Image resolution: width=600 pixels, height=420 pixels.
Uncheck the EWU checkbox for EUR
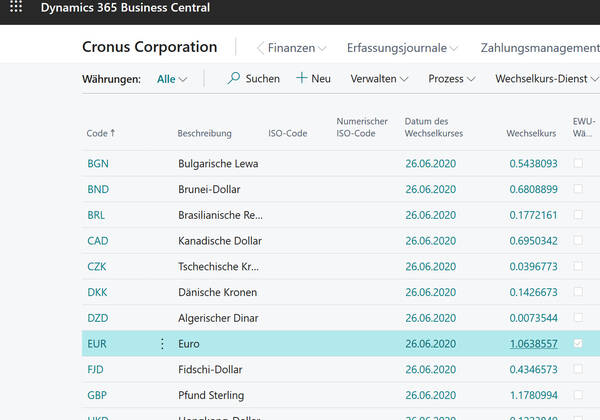tap(578, 343)
